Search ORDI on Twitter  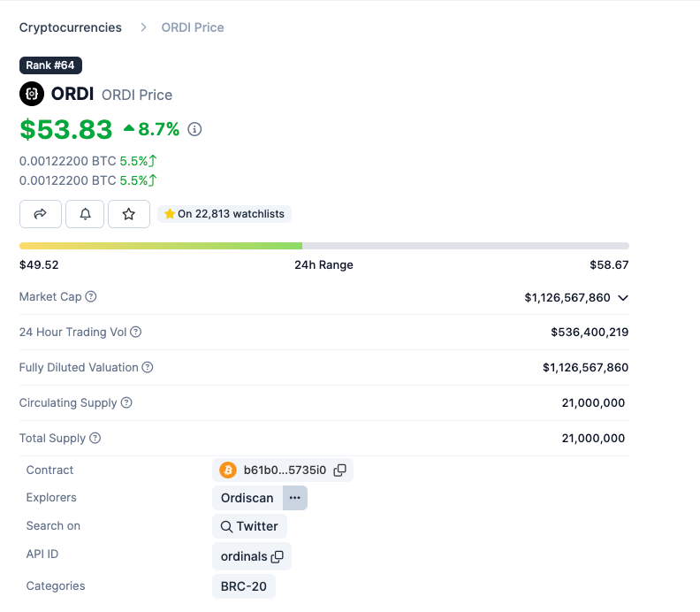(x=249, y=526)
